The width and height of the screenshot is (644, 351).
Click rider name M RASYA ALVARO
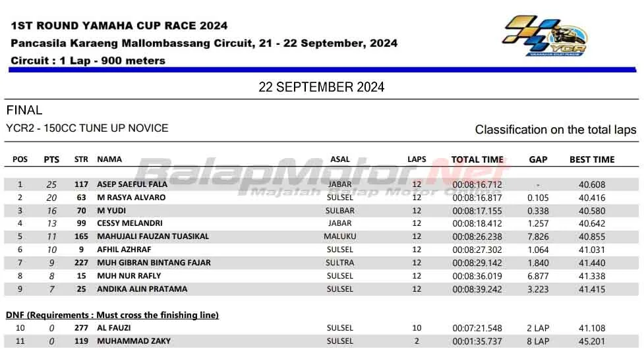(x=131, y=198)
